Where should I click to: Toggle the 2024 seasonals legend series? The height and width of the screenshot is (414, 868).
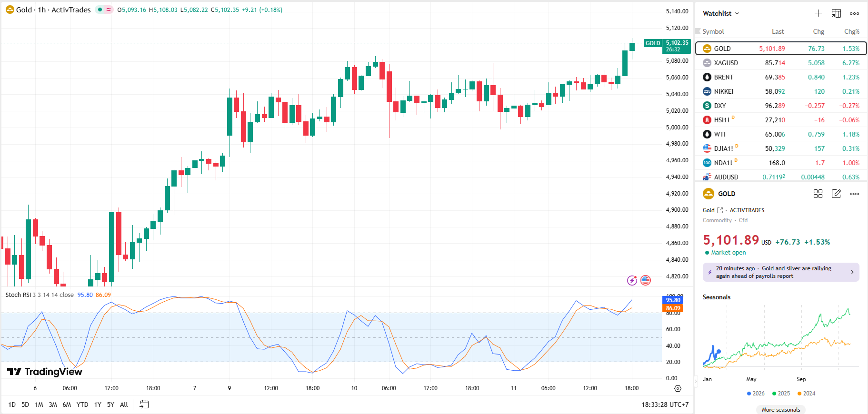806,394
